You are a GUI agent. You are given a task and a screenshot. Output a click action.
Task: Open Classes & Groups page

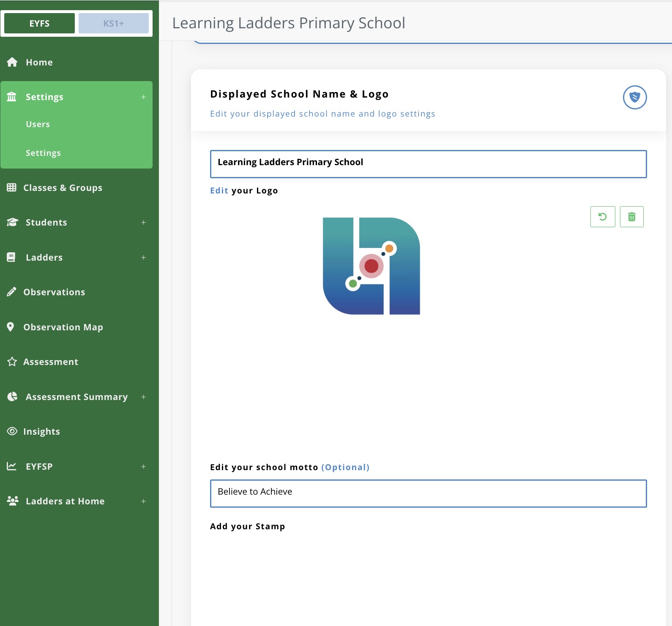tap(63, 188)
